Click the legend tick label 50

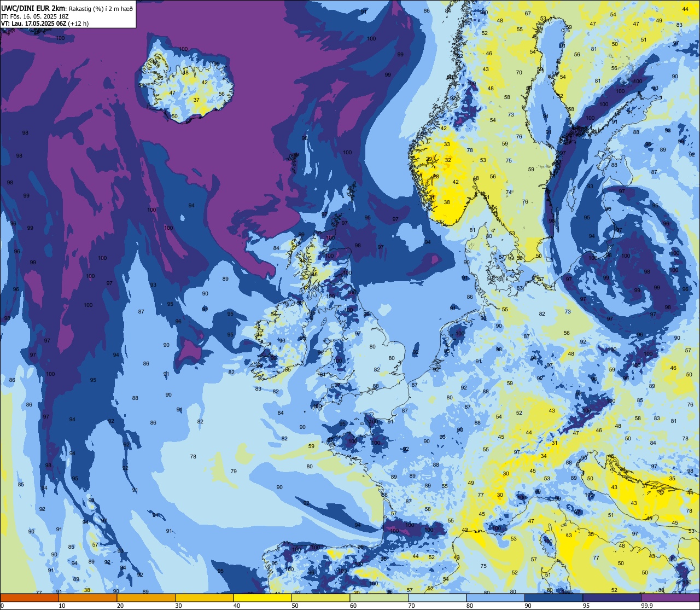[295, 606]
